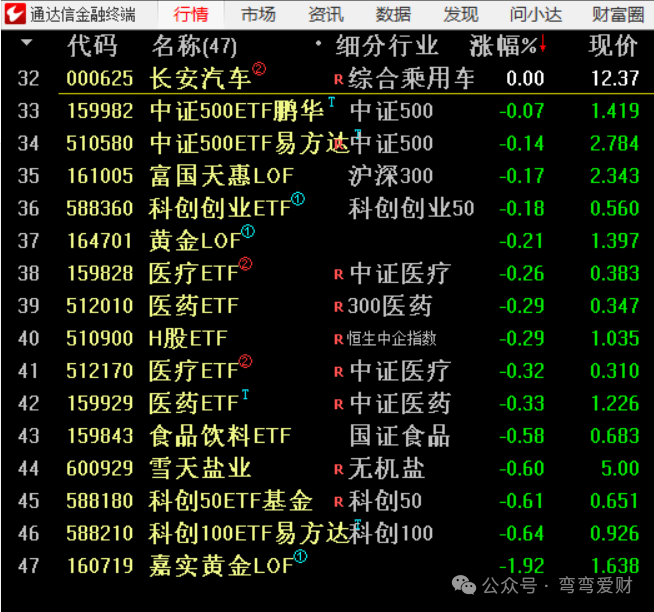
Task: Select 嘉实黄金LOF name
Action: pos(222,566)
